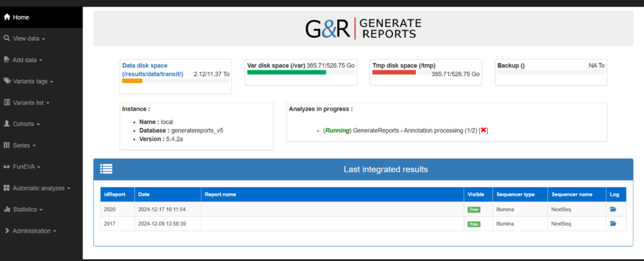This screenshot has height=261, width=644.
Task: Click the Variants list table icon
Action: (6, 103)
